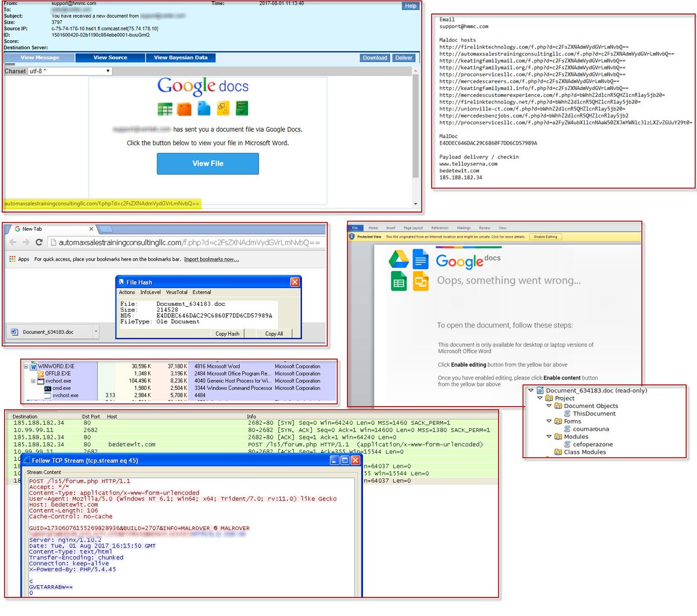This screenshot has height=616, width=697.
Task: Switch to the View Bayesian Data tab
Action: point(181,58)
